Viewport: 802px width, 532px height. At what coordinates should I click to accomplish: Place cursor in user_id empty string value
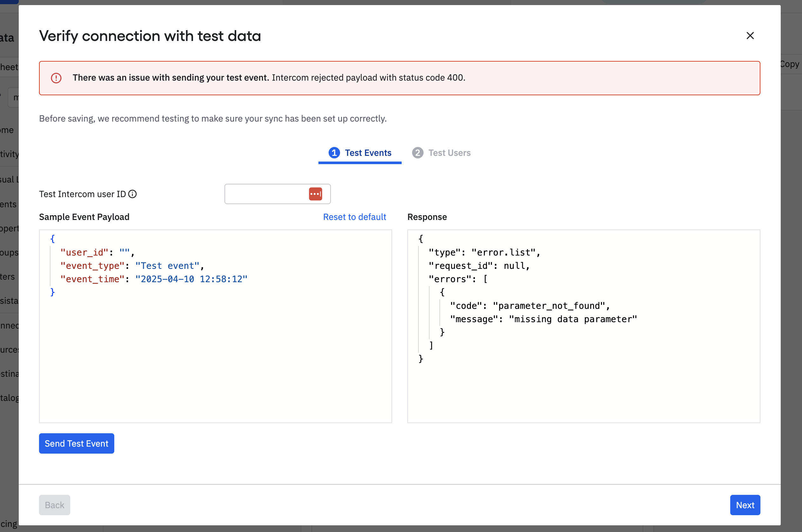124,252
